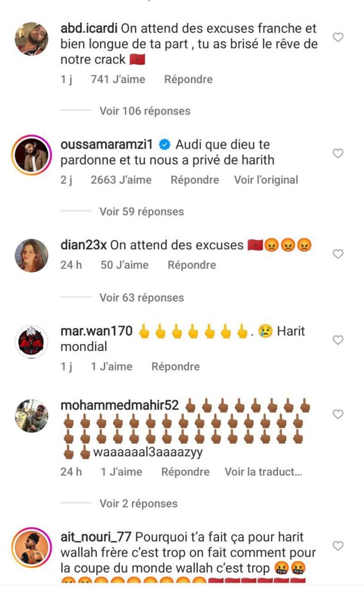Screen dimensions: 364x591
Task: Like mohammedmahir52's comment with the heart icon
Action: coord(338,414)
